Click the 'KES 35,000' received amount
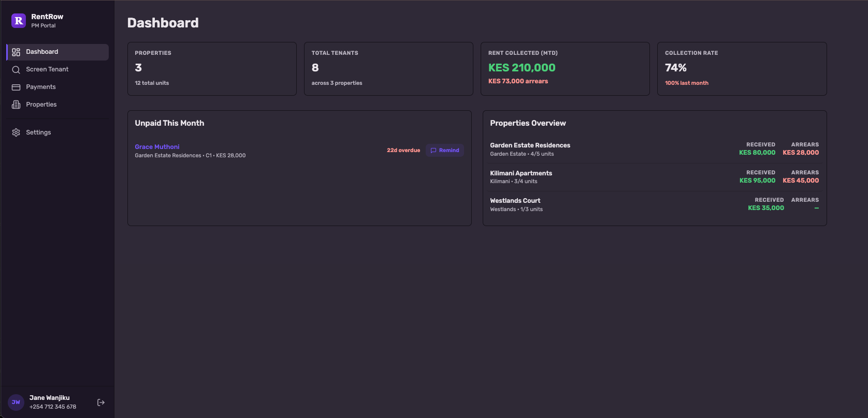 tap(766, 208)
